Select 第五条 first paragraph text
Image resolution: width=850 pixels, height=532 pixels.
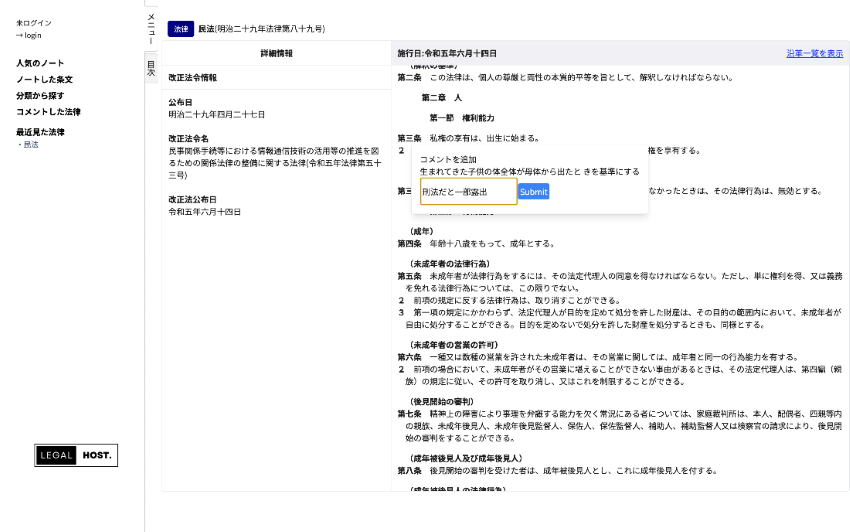coord(620,282)
